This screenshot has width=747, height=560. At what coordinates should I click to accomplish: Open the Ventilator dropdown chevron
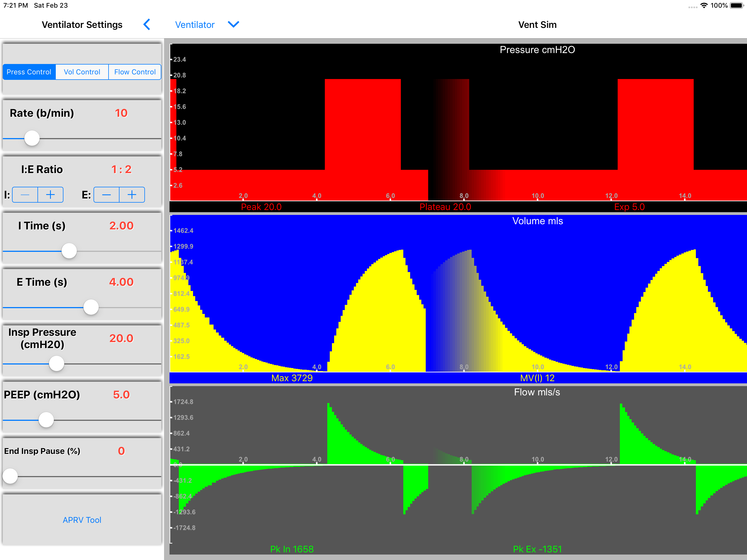(233, 24)
